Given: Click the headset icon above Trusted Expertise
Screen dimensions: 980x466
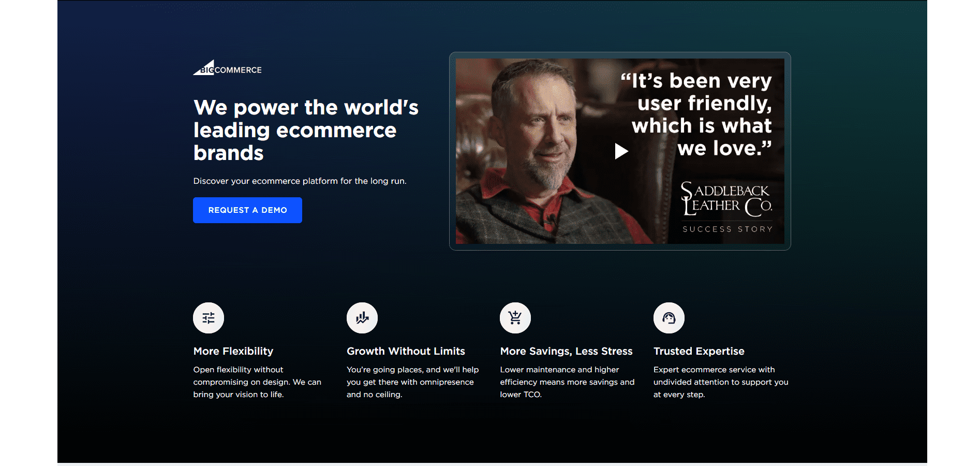Looking at the screenshot, I should click(669, 317).
